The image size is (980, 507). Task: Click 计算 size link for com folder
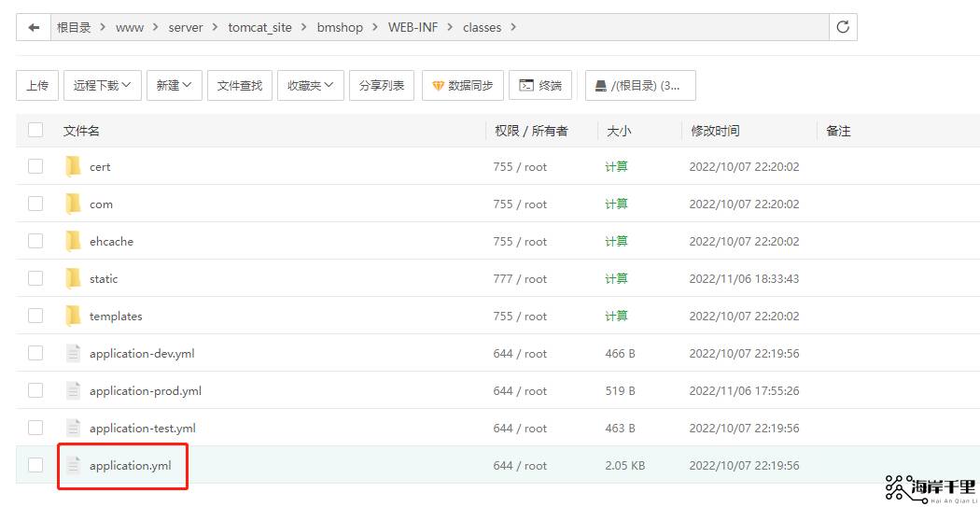point(616,204)
